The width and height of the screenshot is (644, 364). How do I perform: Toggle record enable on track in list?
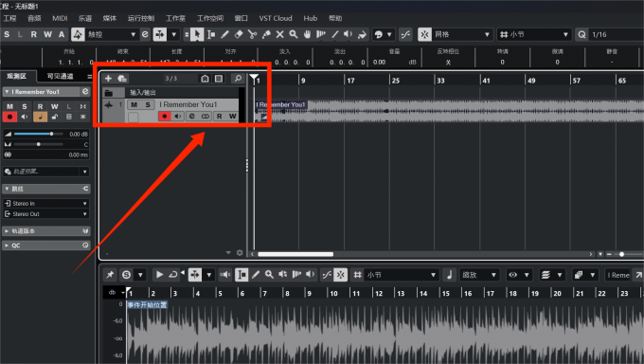point(165,117)
